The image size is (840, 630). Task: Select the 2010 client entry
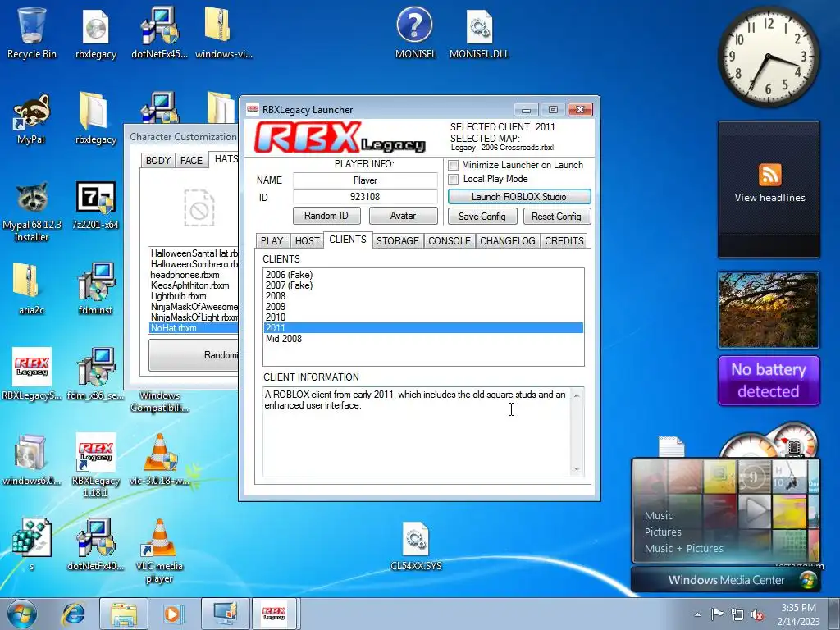click(x=423, y=317)
